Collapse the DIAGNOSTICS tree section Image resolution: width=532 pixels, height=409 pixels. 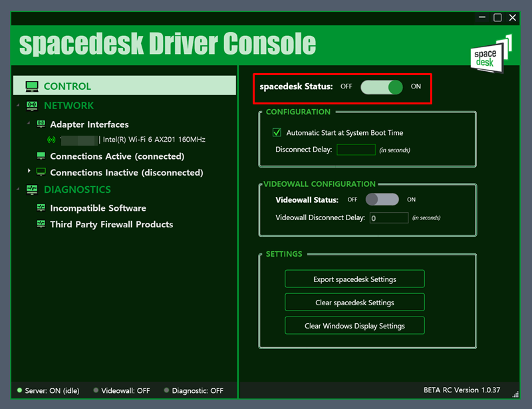pos(18,189)
